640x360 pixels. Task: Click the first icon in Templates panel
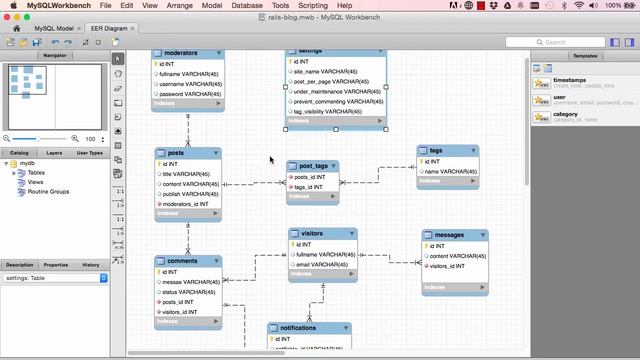coord(537,68)
